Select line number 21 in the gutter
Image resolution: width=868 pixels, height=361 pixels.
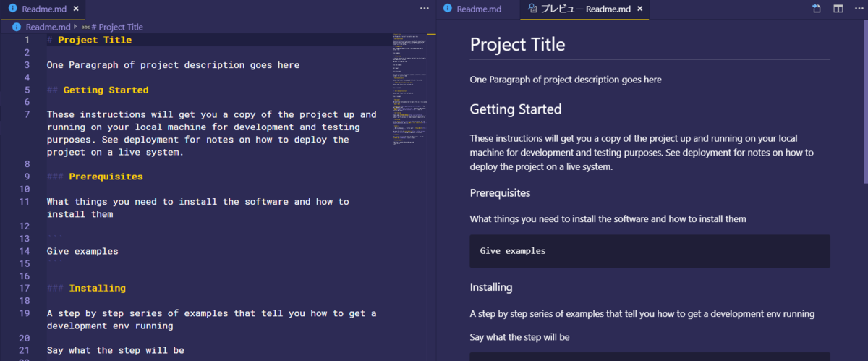pyautogui.click(x=25, y=350)
